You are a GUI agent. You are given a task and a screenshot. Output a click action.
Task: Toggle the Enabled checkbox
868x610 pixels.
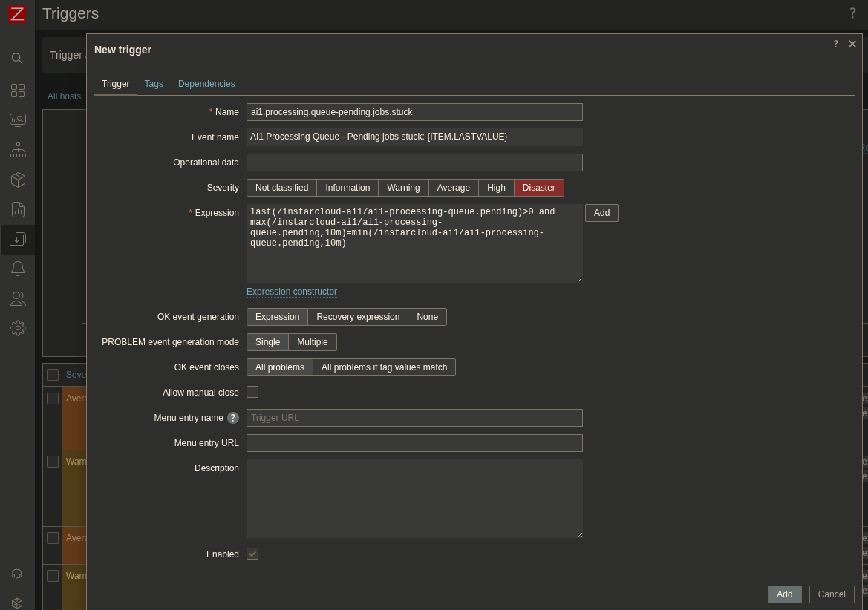(252, 554)
